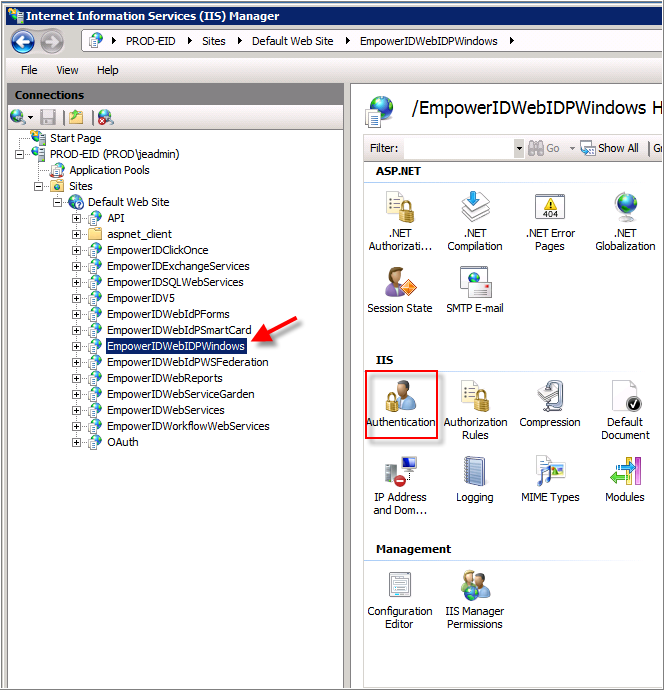The height and width of the screenshot is (690, 664).
Task: Select EmpowerIDWebServiceGarden tree item
Action: (180, 394)
